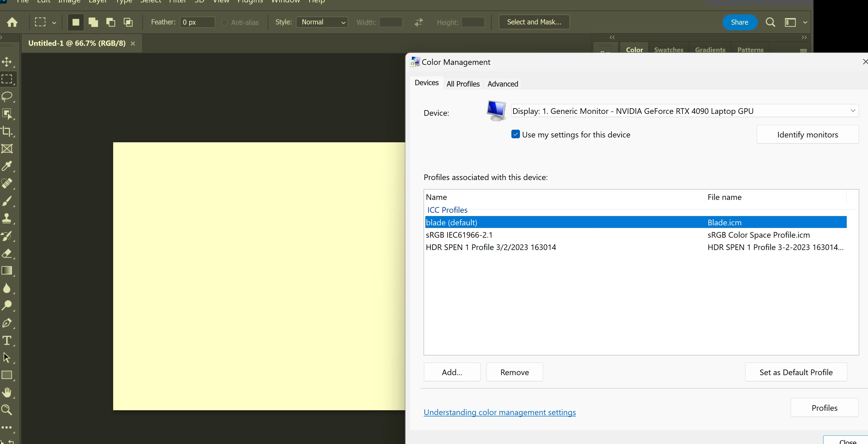Open the Device display dropdown
This screenshot has width=868, height=444.
684,111
